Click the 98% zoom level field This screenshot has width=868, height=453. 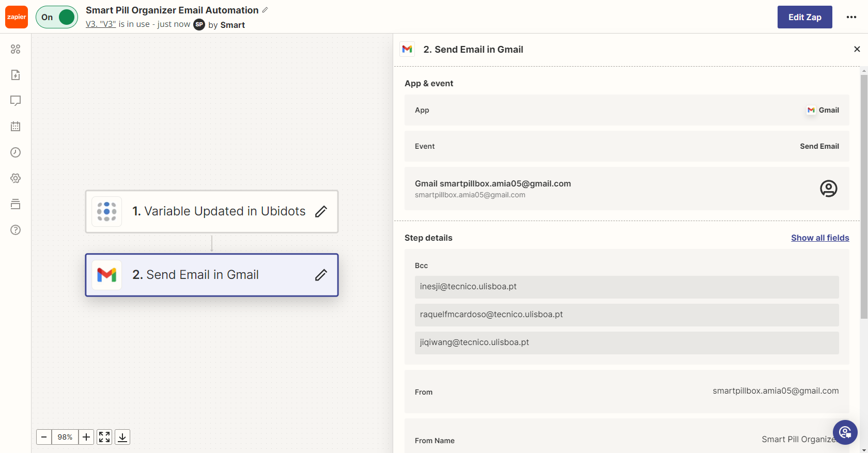pos(65,437)
